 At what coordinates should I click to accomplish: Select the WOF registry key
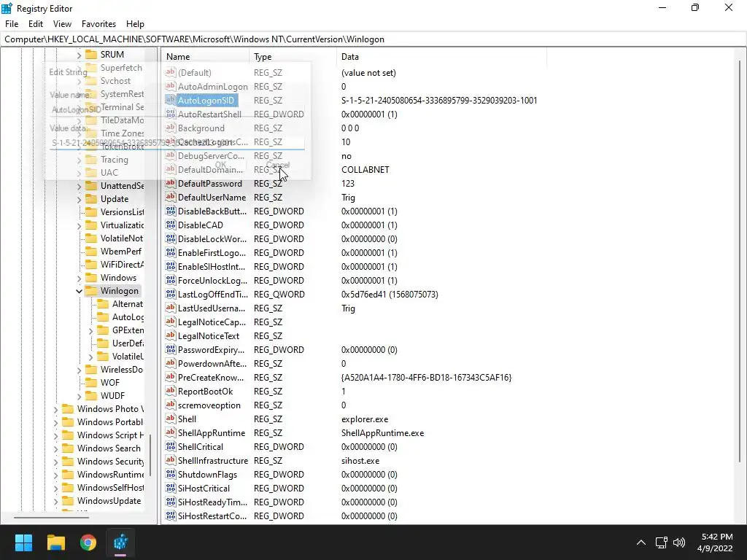point(110,382)
